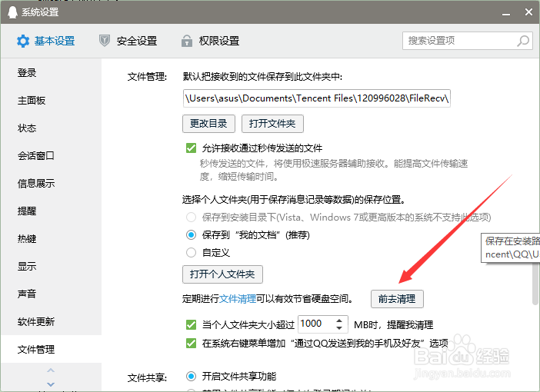This screenshot has width=540, height=392.
Task: Click the sidebar scroll-up chevron
Action: pos(51,370)
